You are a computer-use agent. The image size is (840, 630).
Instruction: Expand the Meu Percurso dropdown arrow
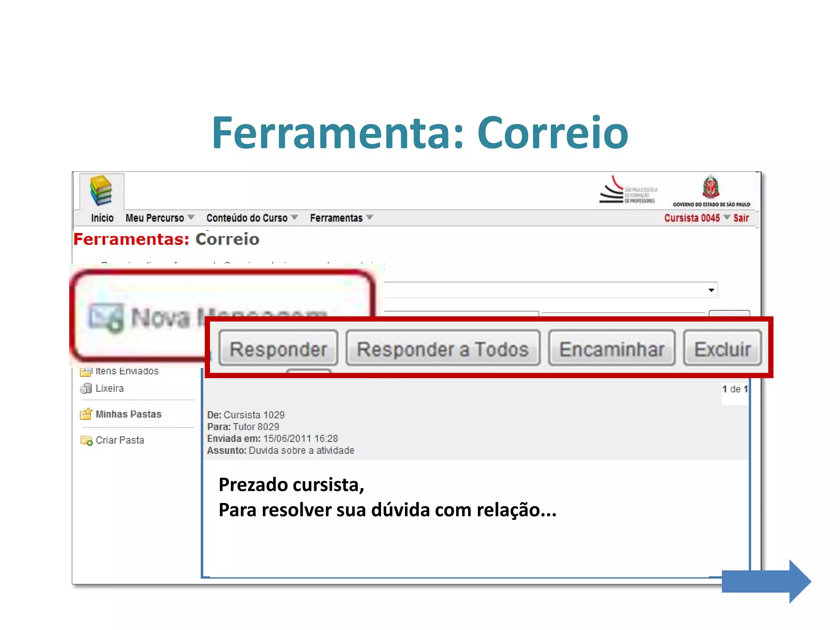coord(191,217)
